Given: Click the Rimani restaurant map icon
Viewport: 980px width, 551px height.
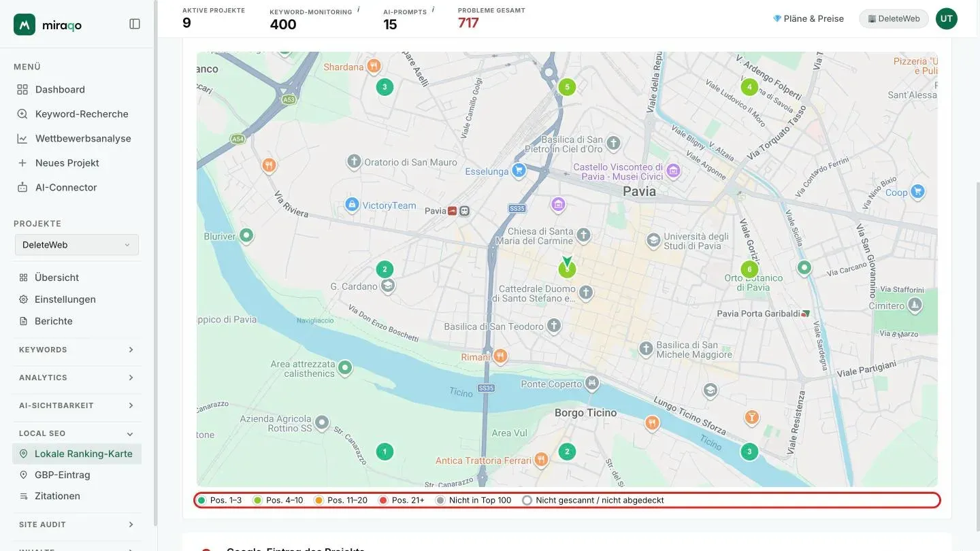Looking at the screenshot, I should click(501, 356).
